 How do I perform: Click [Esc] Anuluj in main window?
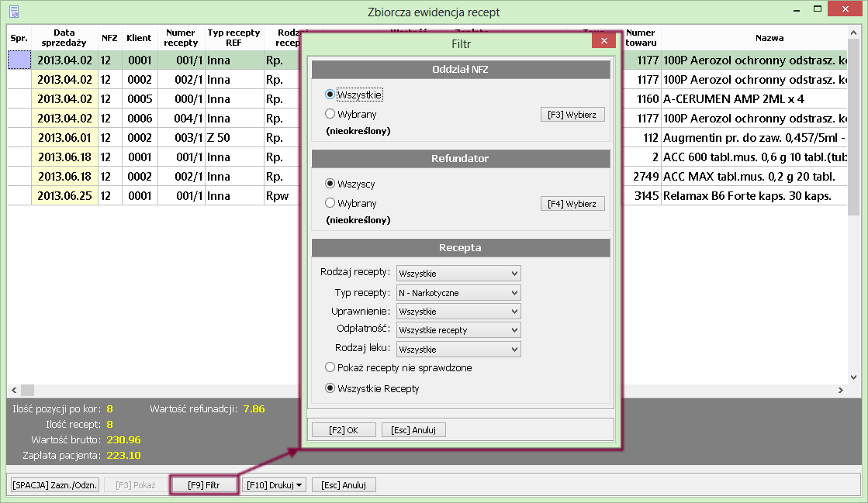(x=344, y=485)
